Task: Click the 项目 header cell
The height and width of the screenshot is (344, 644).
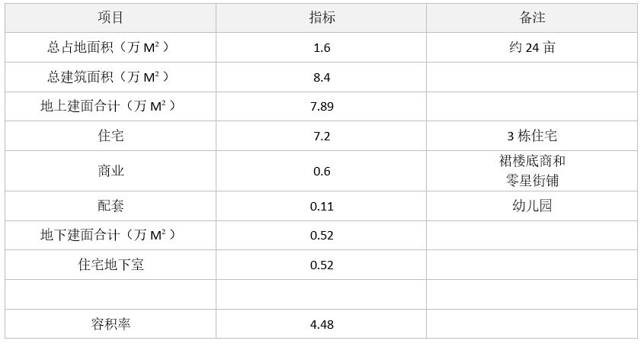Action: (111, 18)
